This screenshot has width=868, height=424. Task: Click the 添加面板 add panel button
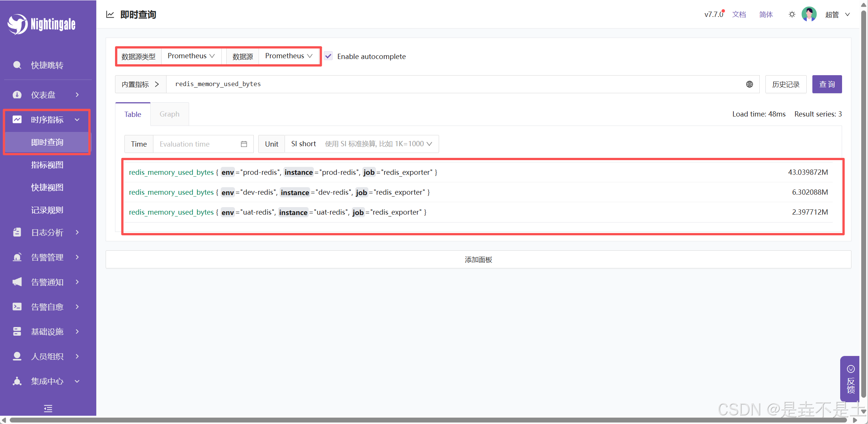pos(478,259)
